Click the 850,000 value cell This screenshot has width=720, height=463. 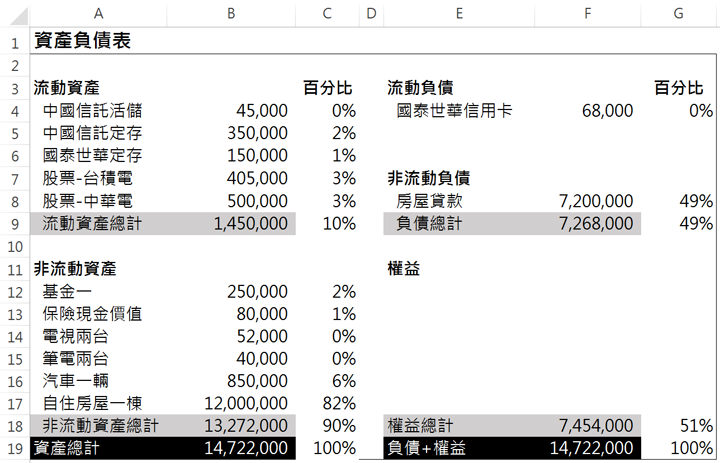pos(231,381)
